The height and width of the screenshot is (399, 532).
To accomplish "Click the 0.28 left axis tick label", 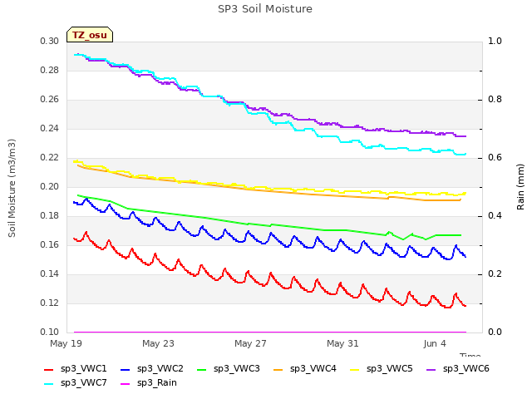I will pos(50,71).
